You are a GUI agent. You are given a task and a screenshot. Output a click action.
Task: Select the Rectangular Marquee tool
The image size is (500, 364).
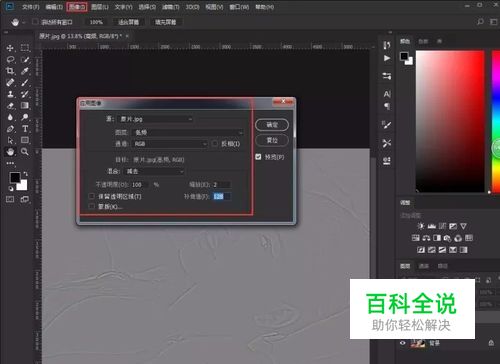(x=25, y=48)
